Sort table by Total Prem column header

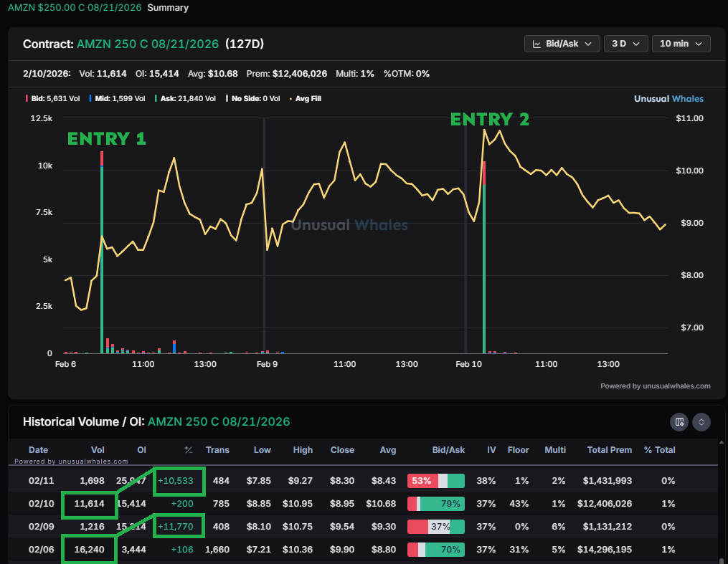click(609, 450)
